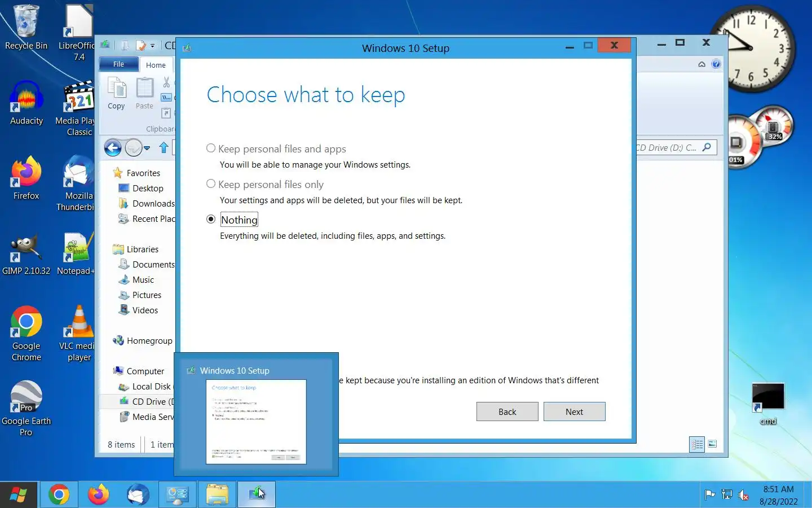Click the Windows 10 Setup taskbar button

coord(257,495)
